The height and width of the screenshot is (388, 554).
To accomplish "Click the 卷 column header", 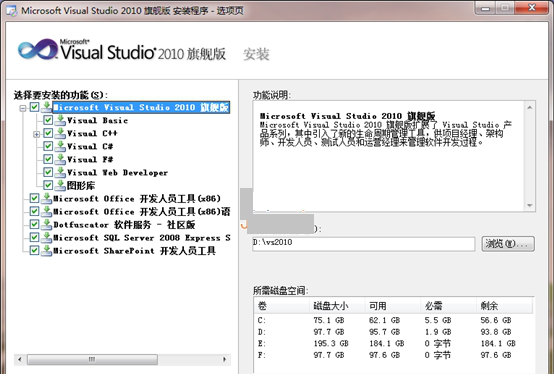I will (282, 306).
